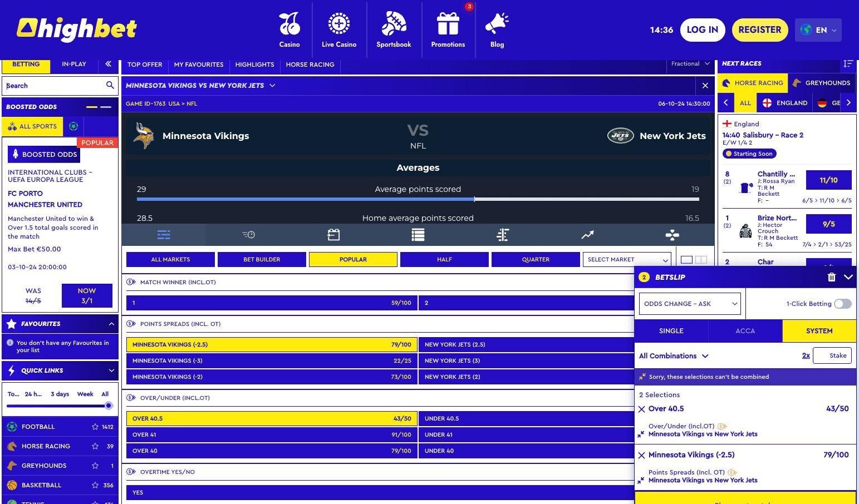Image resolution: width=859 pixels, height=504 pixels.
Task: Open Select Market dropdown
Action: 627,260
